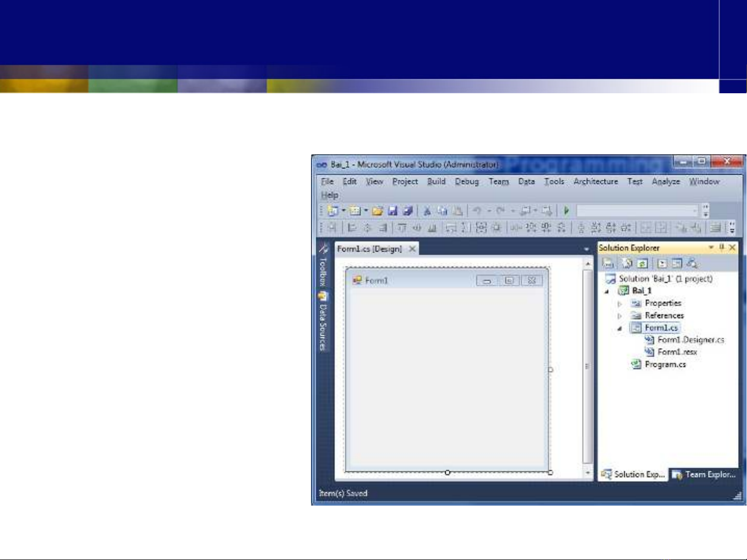Click Refresh icon in Solution Explorer toolbar

[x=642, y=264]
